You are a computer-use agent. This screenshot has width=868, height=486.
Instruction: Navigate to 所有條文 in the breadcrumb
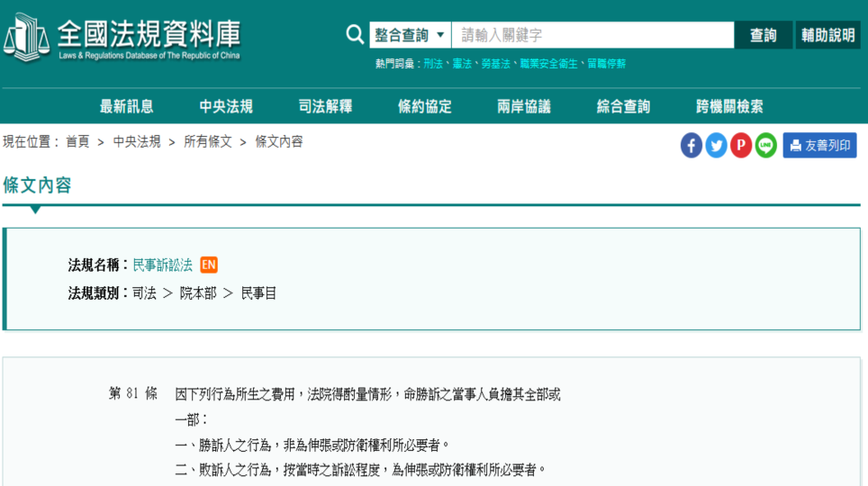tap(208, 141)
